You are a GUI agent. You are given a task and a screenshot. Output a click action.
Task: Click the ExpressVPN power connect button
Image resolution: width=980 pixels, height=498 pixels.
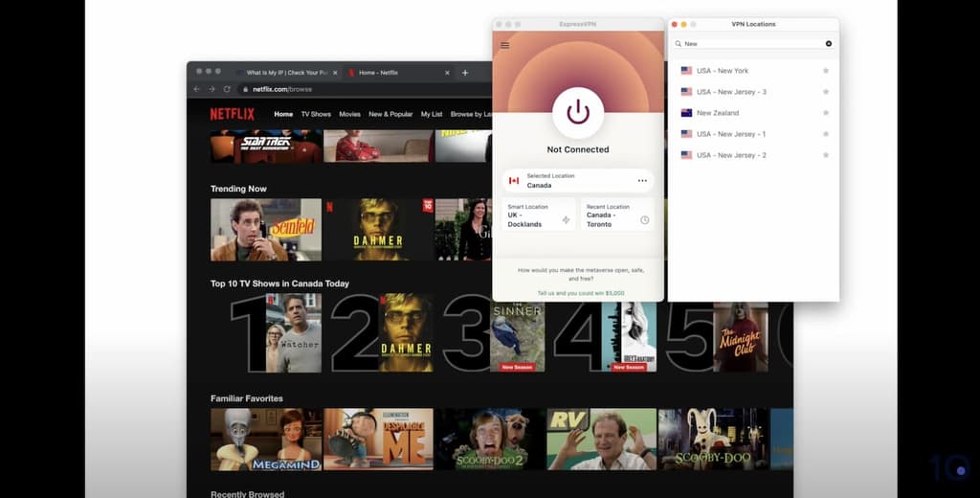click(x=578, y=113)
